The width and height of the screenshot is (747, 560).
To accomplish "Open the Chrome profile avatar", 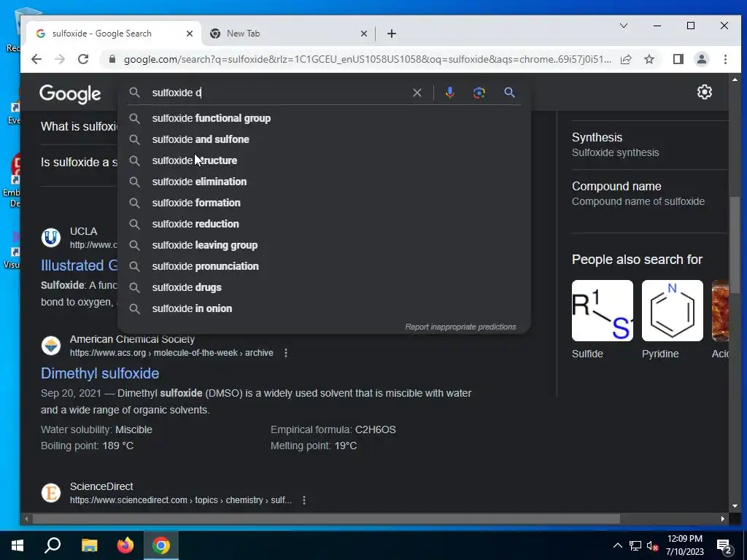I will (x=701, y=59).
